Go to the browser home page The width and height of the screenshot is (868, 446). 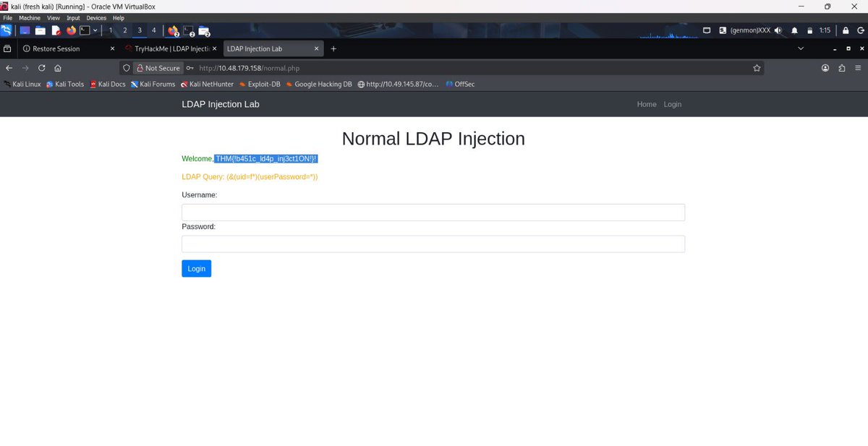tap(58, 68)
